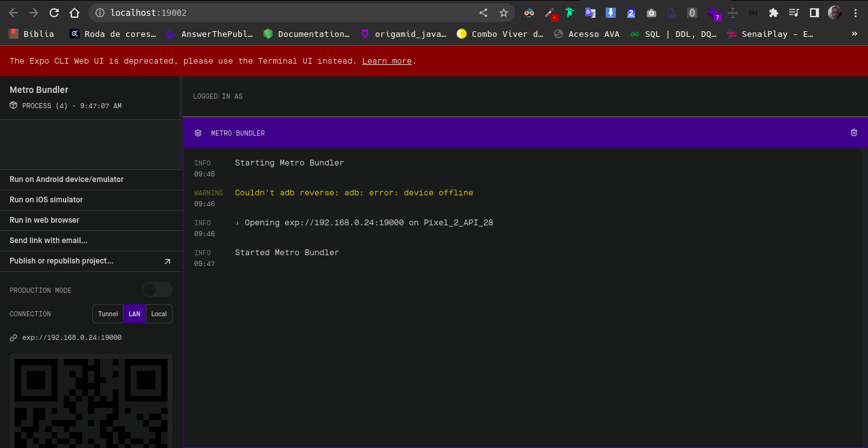Open the Extensions puzzle menu
868x448 pixels.
774,13
